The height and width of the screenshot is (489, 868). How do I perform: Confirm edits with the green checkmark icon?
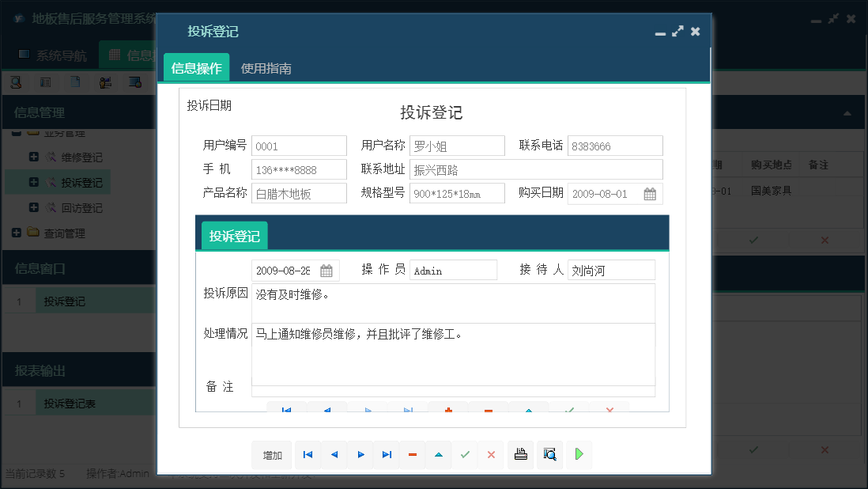(465, 455)
